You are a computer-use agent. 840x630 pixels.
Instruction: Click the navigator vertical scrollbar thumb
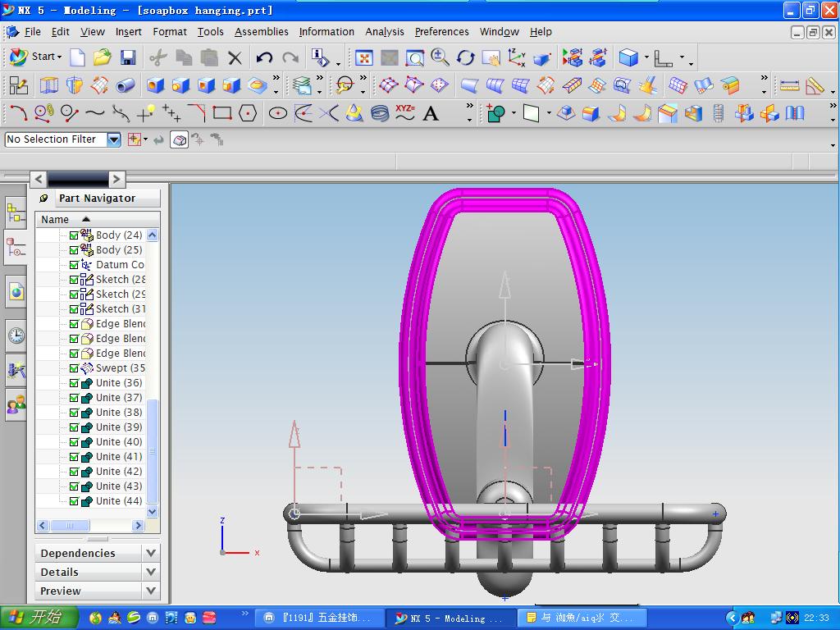(152, 452)
